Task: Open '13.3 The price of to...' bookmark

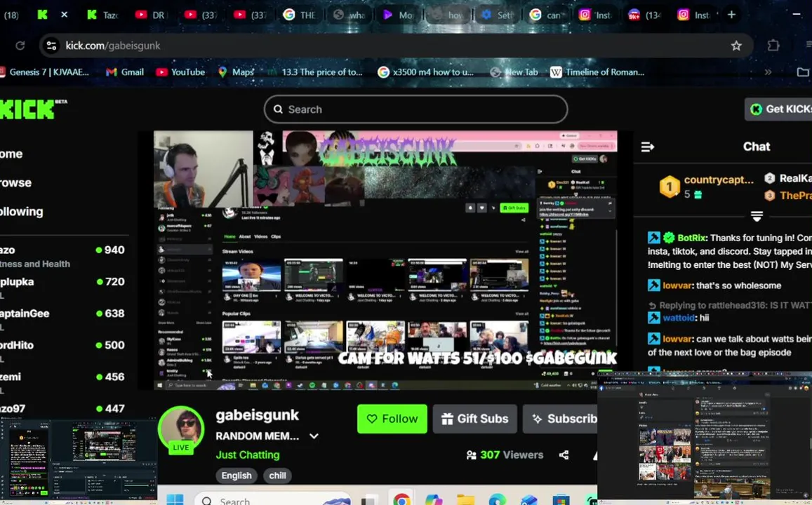Action: [x=315, y=72]
